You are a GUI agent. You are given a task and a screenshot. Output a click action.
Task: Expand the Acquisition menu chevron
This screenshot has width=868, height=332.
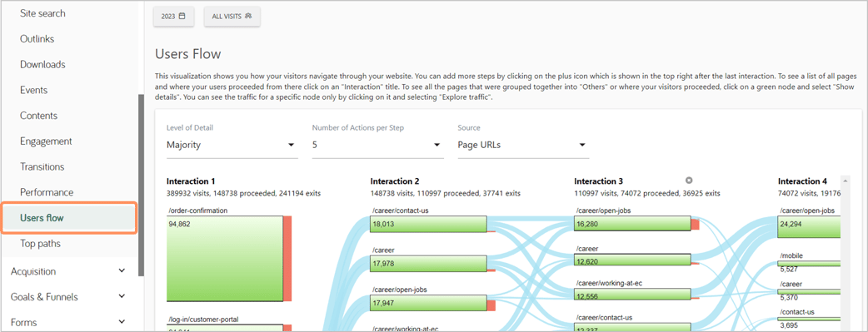click(122, 271)
